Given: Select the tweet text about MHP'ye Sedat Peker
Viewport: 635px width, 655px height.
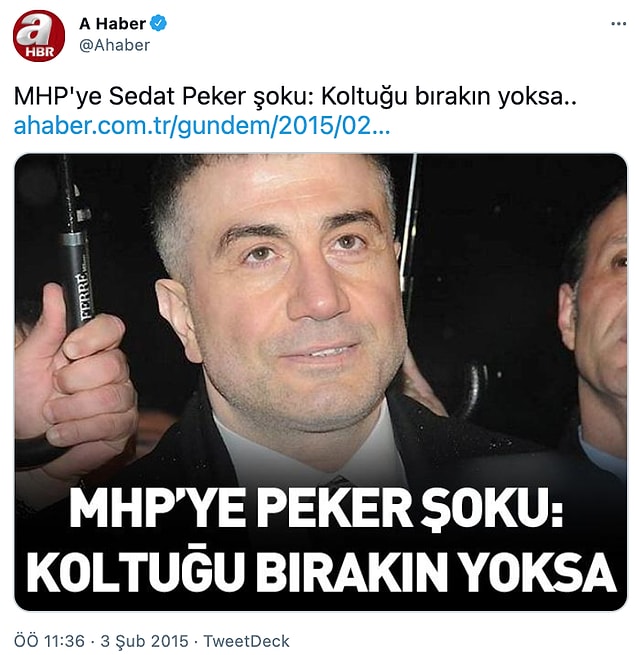Looking at the screenshot, I should click(295, 97).
